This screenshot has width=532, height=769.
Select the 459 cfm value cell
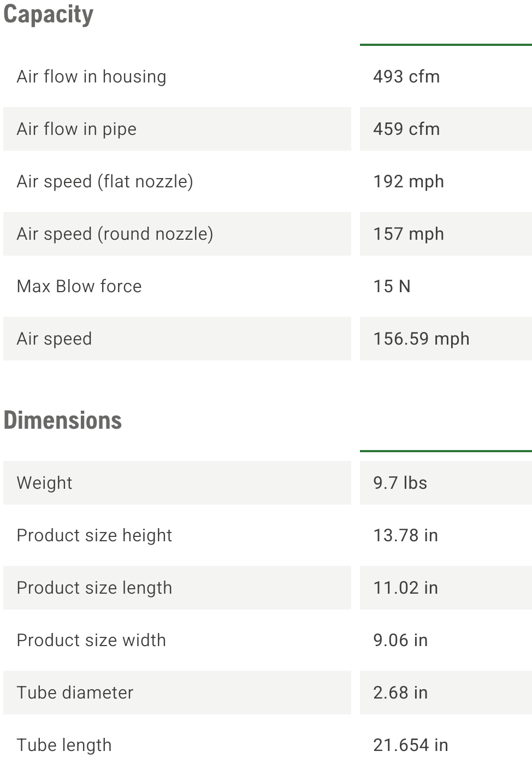coord(446,129)
